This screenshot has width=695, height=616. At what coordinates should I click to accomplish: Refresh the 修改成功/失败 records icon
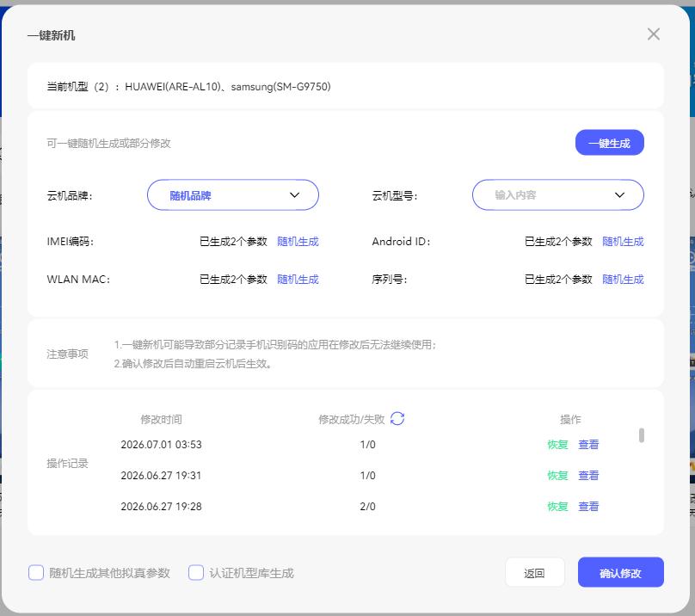pos(397,419)
